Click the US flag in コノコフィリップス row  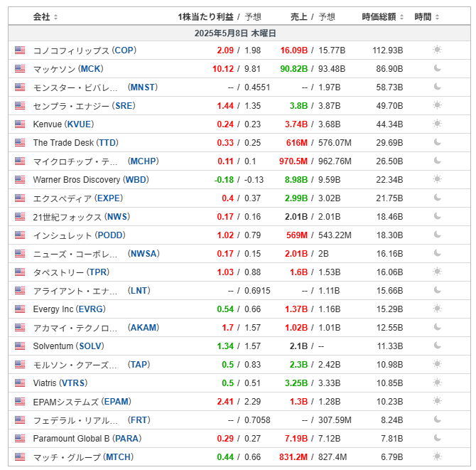tap(20, 50)
